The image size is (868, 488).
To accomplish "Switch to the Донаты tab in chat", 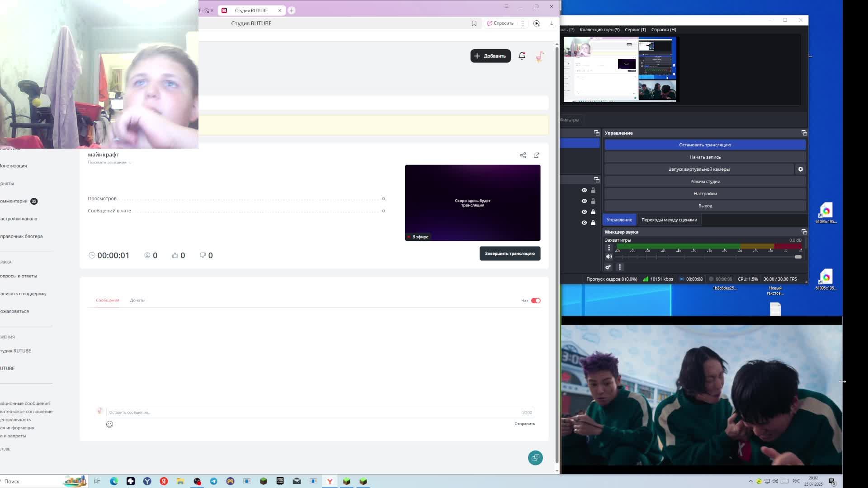I will click(137, 300).
